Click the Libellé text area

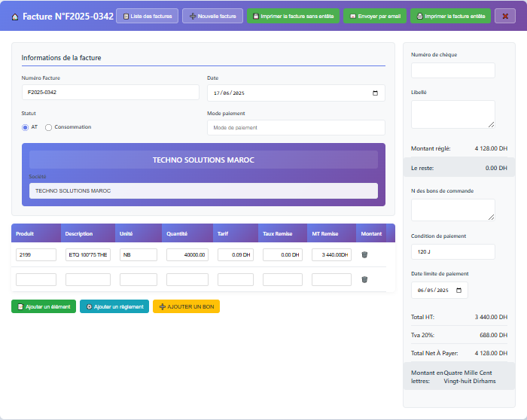(x=452, y=114)
